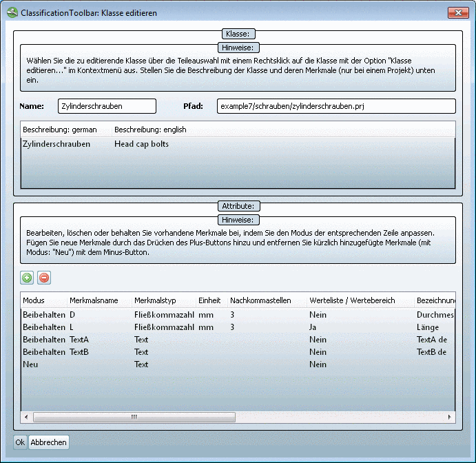The width and height of the screenshot is (476, 463).
Task: Click Werteliste 'Nein' in Neu row
Action: (318, 364)
